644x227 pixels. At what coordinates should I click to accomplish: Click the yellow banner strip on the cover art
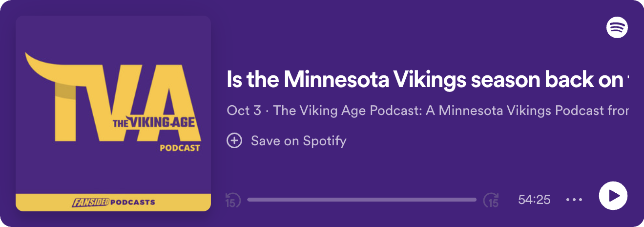coord(113,202)
